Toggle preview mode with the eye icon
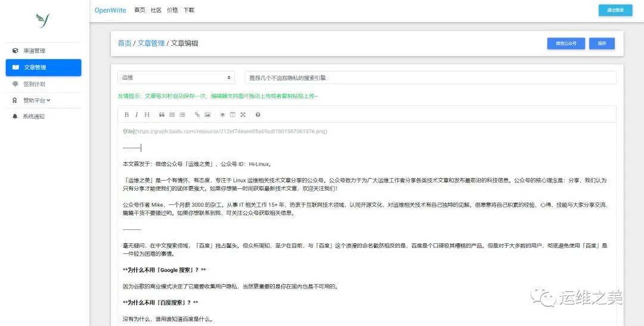Viewport: 644px width, 326px height. coord(222,114)
